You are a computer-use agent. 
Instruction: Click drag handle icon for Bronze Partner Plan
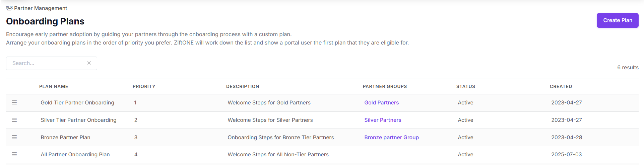[x=14, y=137]
